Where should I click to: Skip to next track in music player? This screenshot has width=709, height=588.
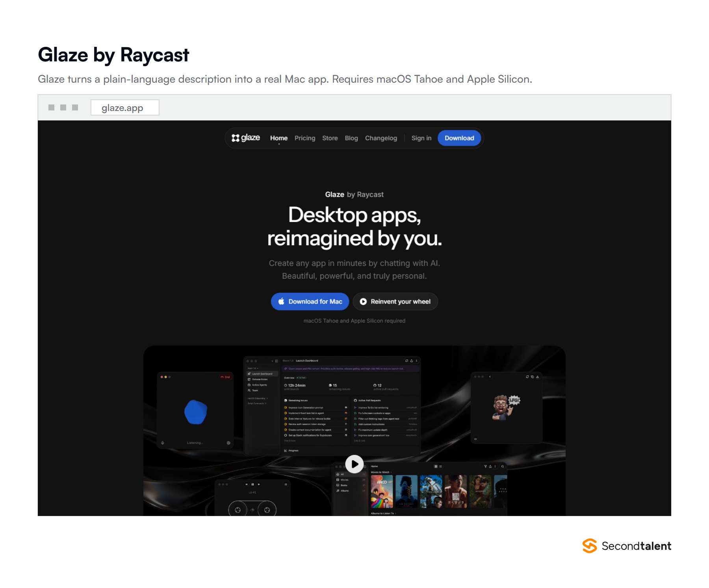(259, 484)
